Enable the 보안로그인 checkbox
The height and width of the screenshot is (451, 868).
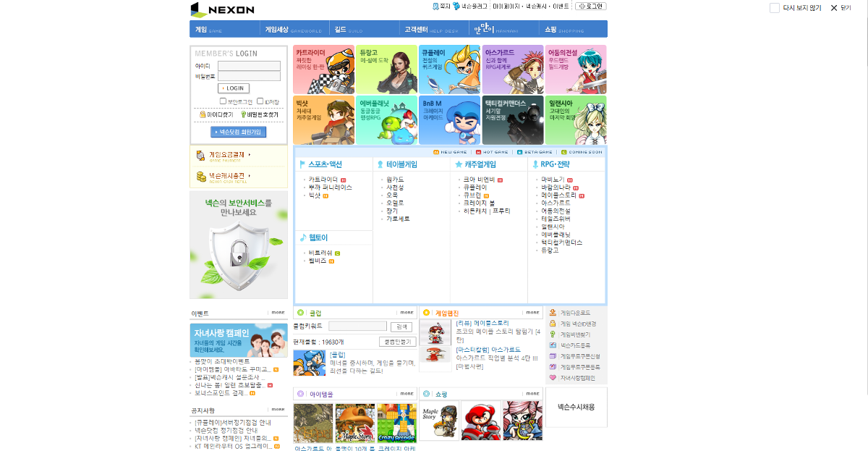coord(224,101)
